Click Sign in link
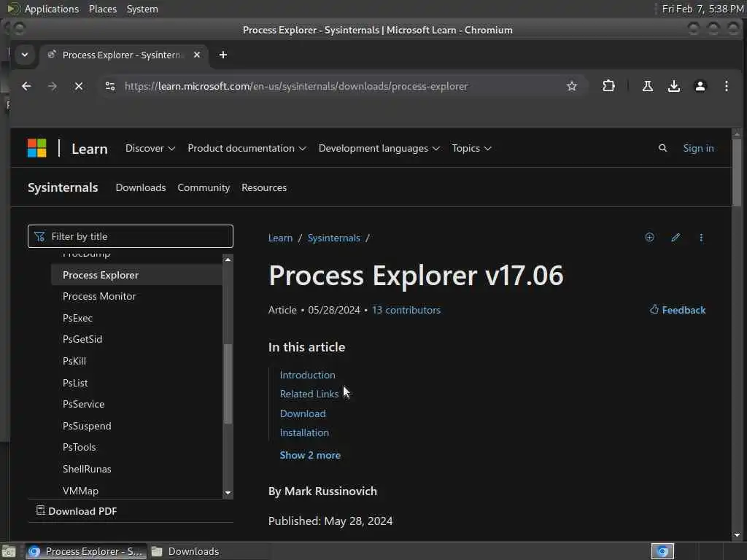This screenshot has width=747, height=560. [698, 148]
